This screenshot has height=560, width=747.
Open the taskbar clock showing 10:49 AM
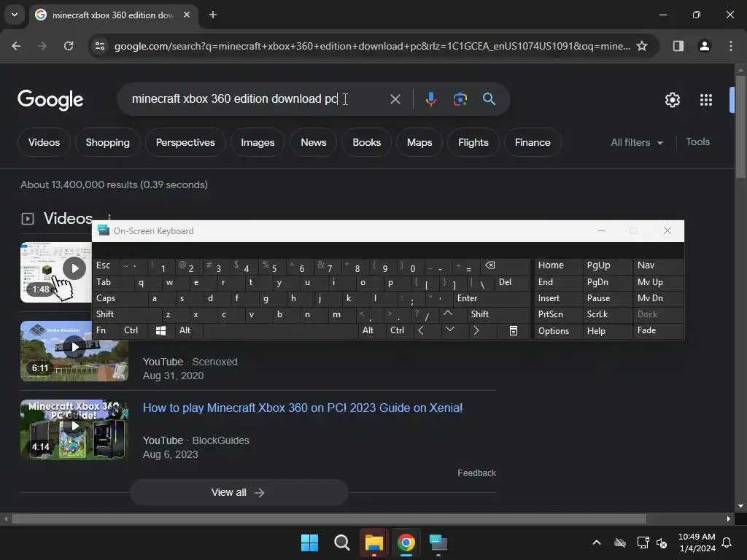tap(697, 542)
